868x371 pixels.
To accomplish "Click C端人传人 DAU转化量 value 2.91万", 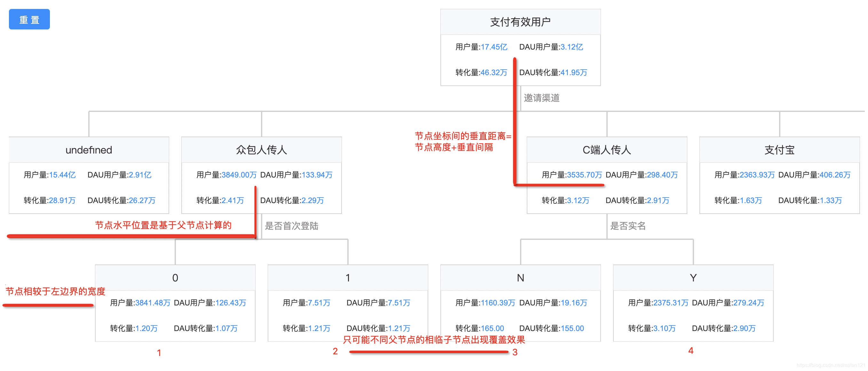I will coord(658,201).
